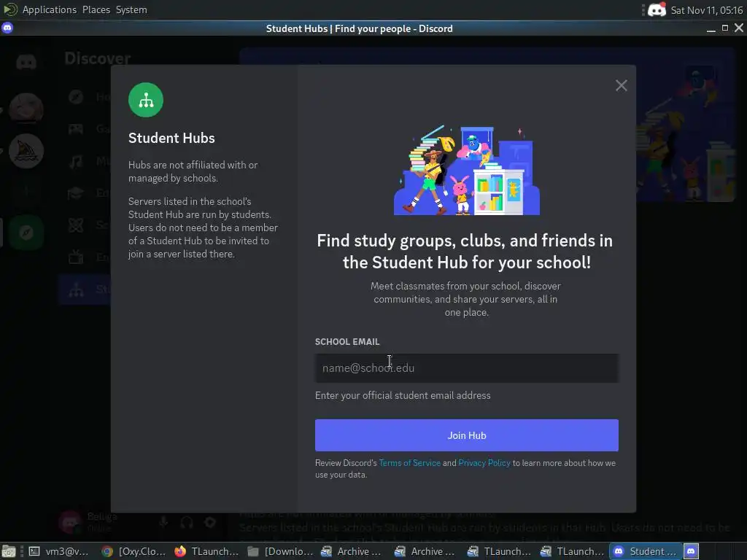Click the green Student Hubs icon
Viewport: 747px width, 560px height.
click(146, 100)
